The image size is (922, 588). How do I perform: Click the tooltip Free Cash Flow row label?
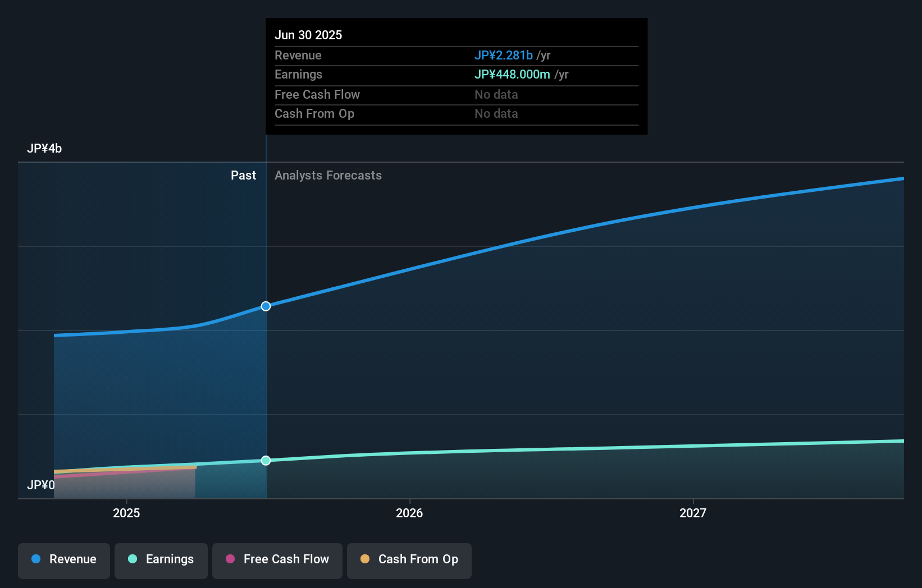317,95
